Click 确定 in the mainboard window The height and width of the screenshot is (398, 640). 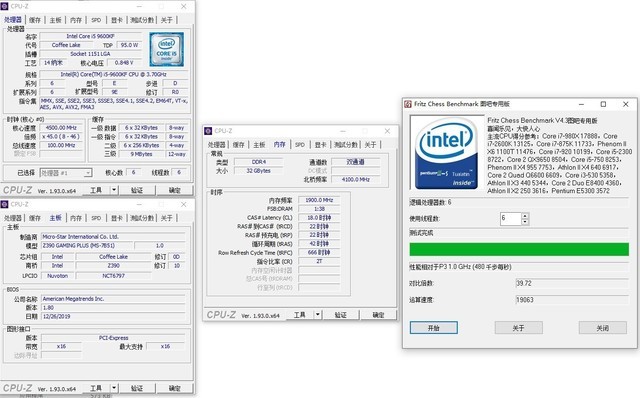[174, 388]
